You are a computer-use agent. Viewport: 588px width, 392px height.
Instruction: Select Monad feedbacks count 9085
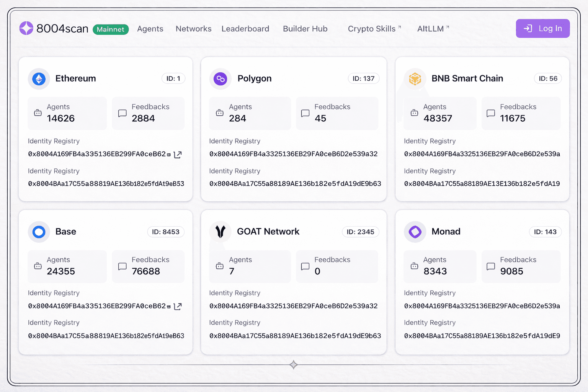point(512,271)
